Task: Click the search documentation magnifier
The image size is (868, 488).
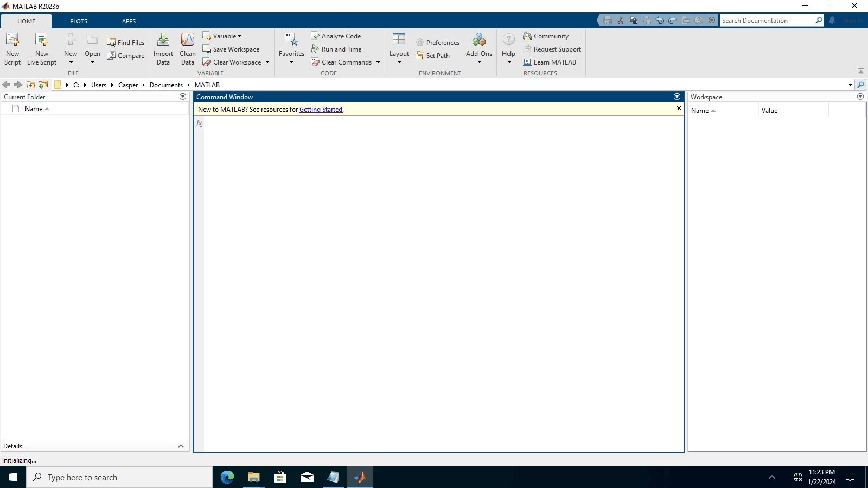Action: [x=819, y=21]
